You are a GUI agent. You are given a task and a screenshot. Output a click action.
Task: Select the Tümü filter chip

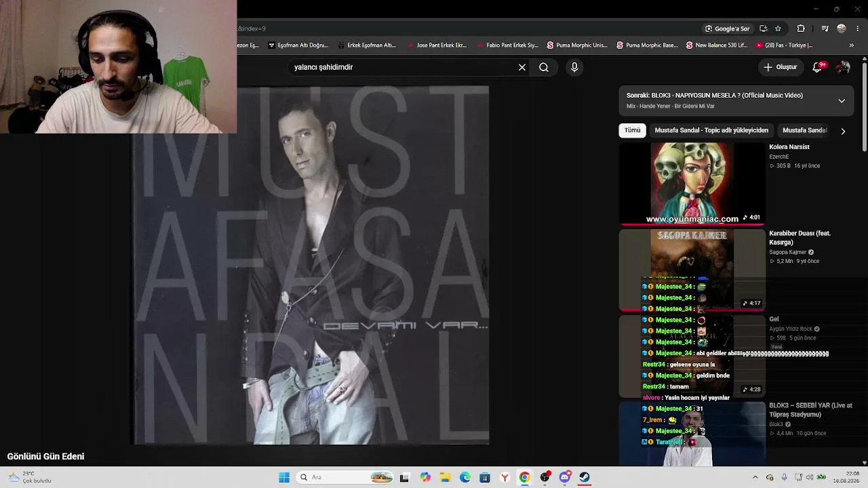(632, 130)
